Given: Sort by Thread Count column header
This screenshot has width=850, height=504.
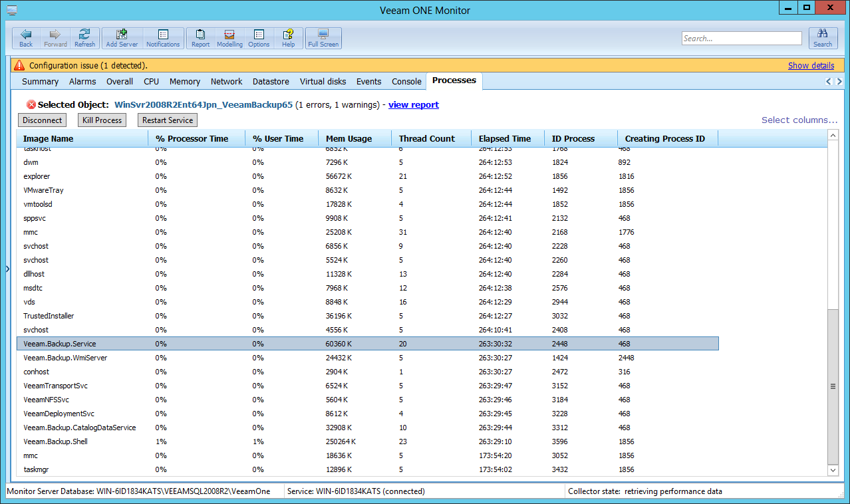Looking at the screenshot, I should click(432, 138).
